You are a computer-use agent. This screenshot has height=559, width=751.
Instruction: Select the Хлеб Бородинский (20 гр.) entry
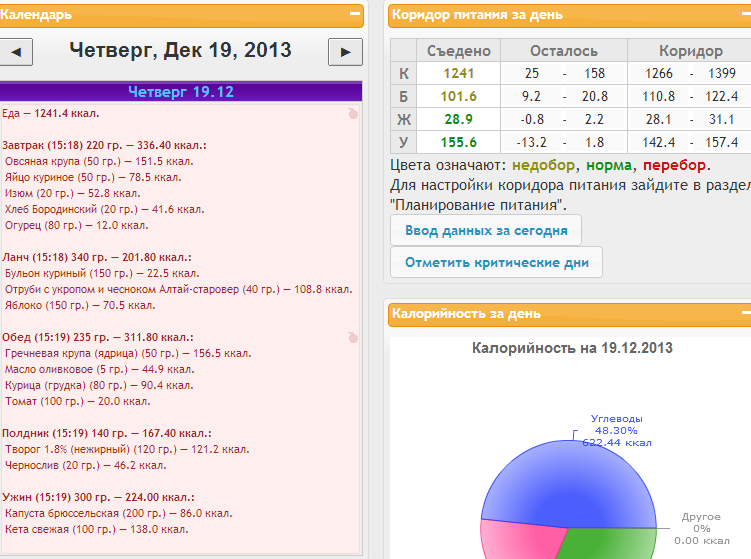pos(104,209)
